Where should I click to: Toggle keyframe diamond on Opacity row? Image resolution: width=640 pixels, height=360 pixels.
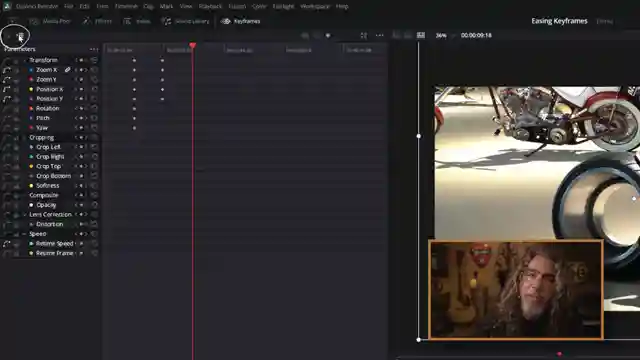coord(81,205)
